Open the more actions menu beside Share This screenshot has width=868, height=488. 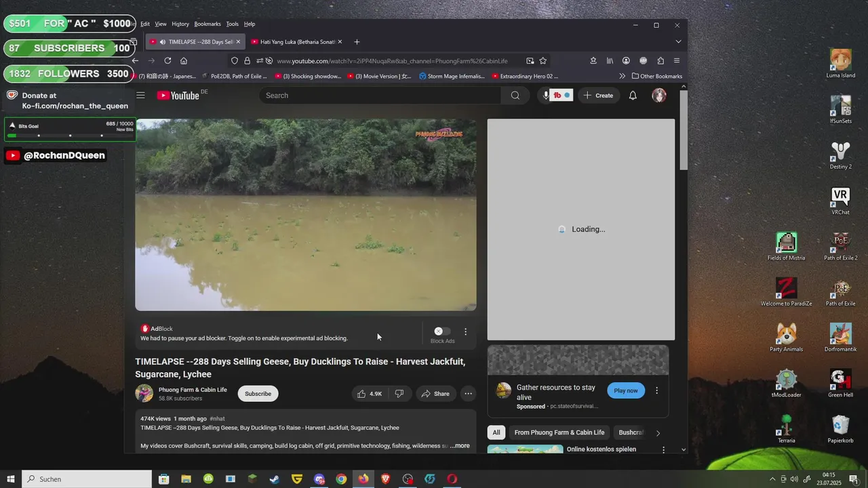[x=468, y=394]
